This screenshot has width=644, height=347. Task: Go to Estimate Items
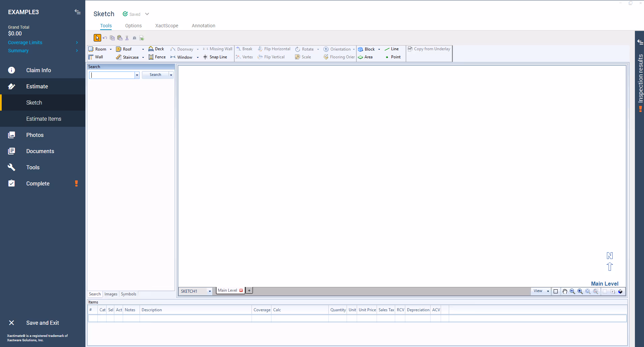click(x=42, y=119)
